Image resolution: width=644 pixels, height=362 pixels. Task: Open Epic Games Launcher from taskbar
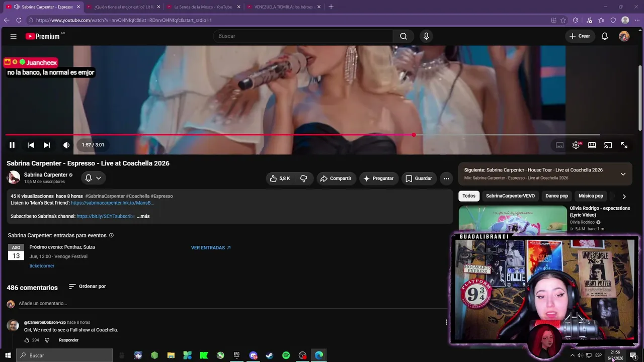[x=236, y=355]
